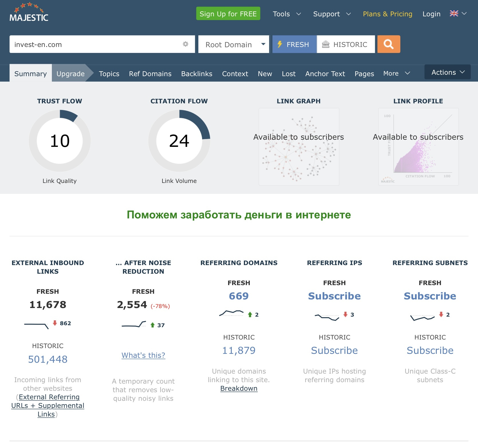Click fresh referring domains value 669
Screen dimensions: 478x448
[x=239, y=296]
